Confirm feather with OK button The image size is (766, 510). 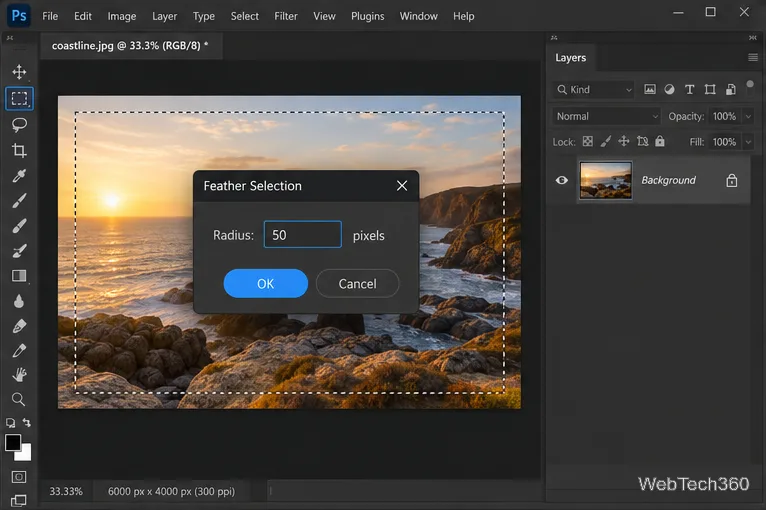tap(266, 283)
